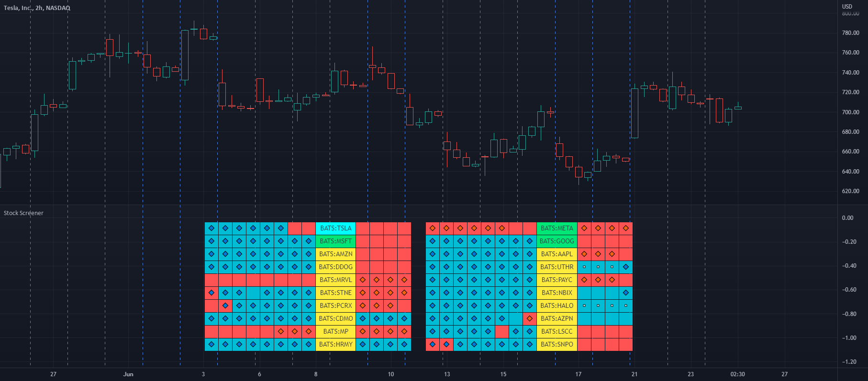The image size is (868, 381).
Task: Click the 740.00 price axis label
Action: [851, 73]
